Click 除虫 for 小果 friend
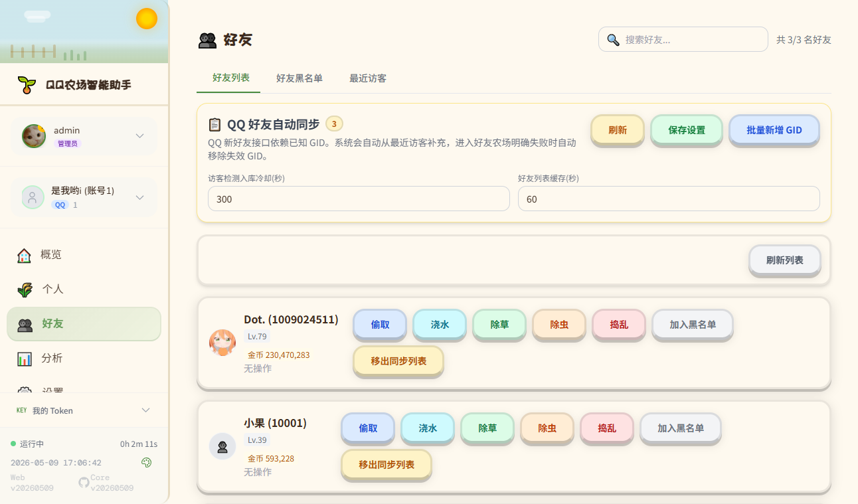The image size is (858, 504). tap(547, 428)
